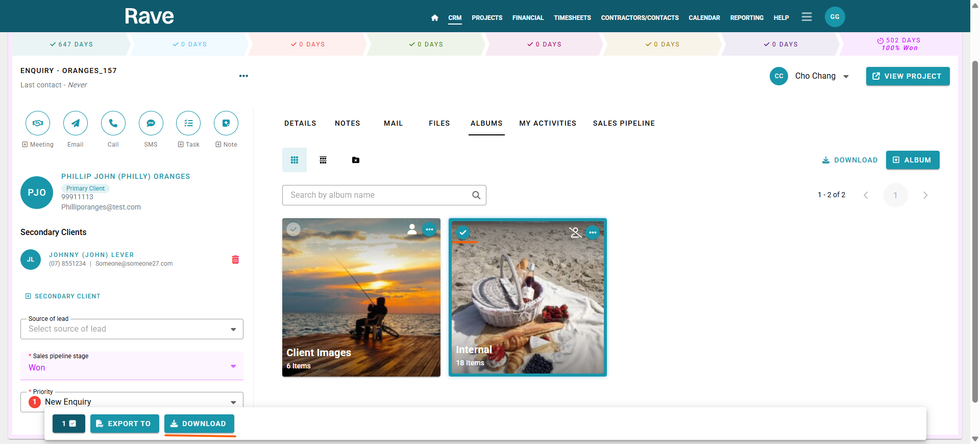Click the Rave logo
980x444 pixels.
149,17
